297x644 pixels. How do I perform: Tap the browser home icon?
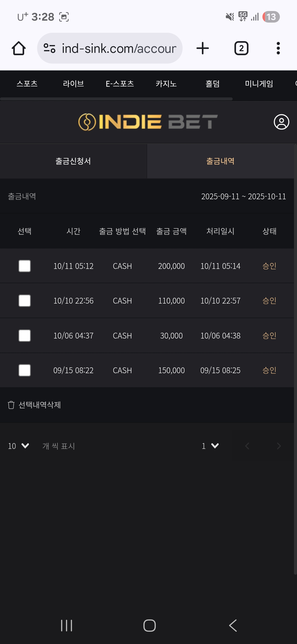click(19, 48)
